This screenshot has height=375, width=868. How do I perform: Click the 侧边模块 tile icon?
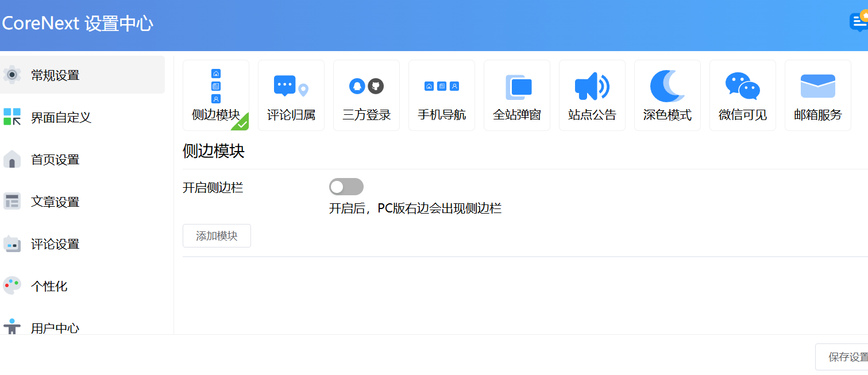point(216,87)
